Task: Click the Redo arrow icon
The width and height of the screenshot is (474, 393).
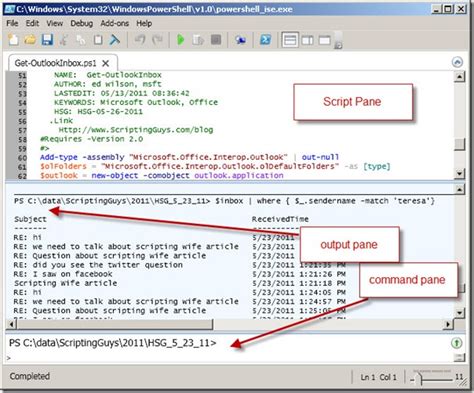Action: click(x=157, y=40)
